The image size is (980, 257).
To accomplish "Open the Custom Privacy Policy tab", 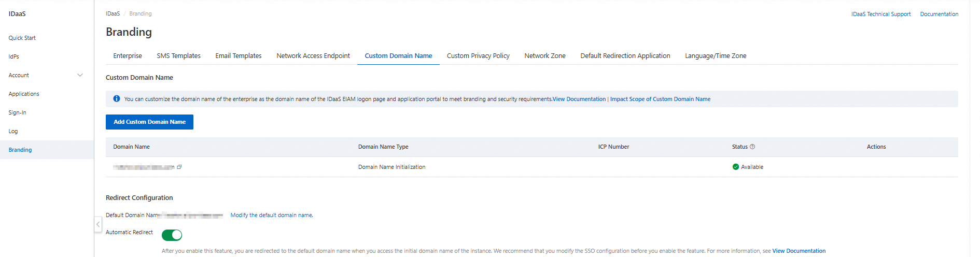I will (x=478, y=56).
